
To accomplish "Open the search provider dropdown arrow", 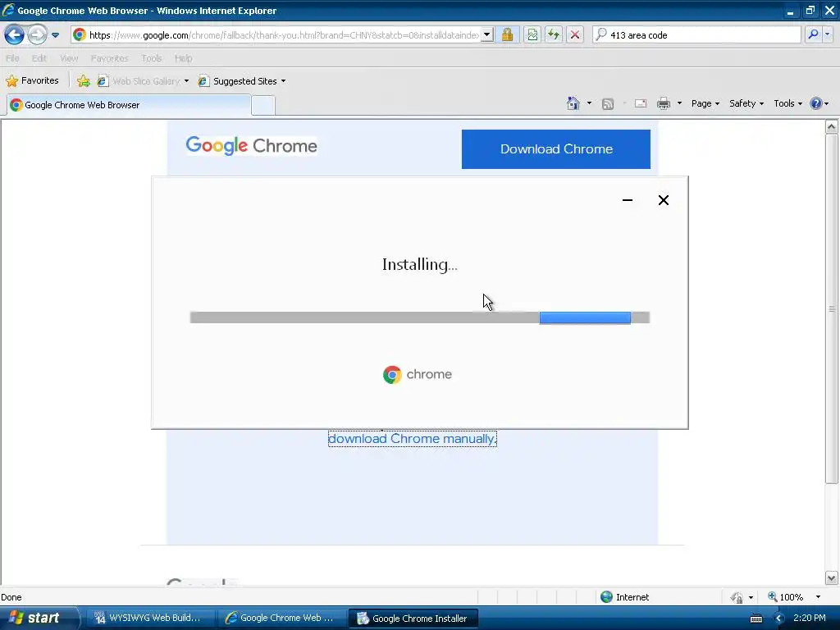I will (828, 34).
